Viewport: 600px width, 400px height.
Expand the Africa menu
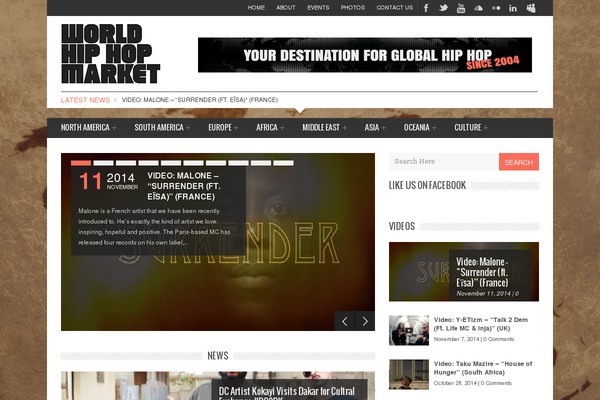click(x=270, y=127)
